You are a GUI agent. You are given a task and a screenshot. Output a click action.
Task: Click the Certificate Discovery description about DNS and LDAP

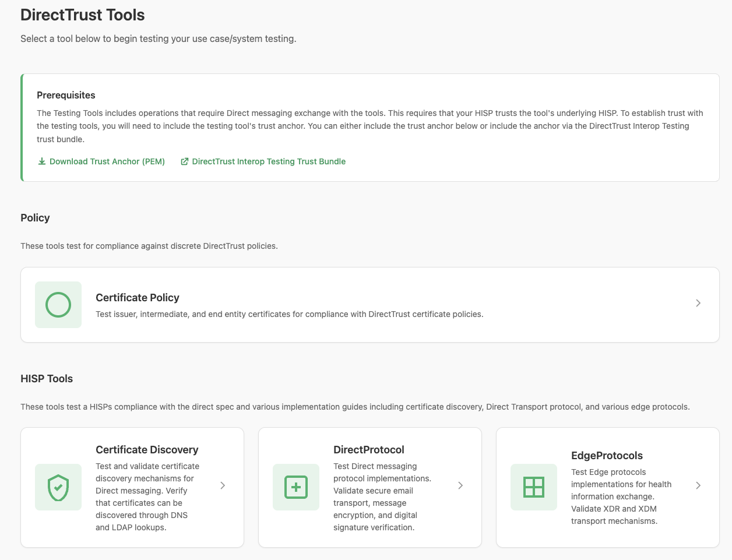[x=147, y=497]
